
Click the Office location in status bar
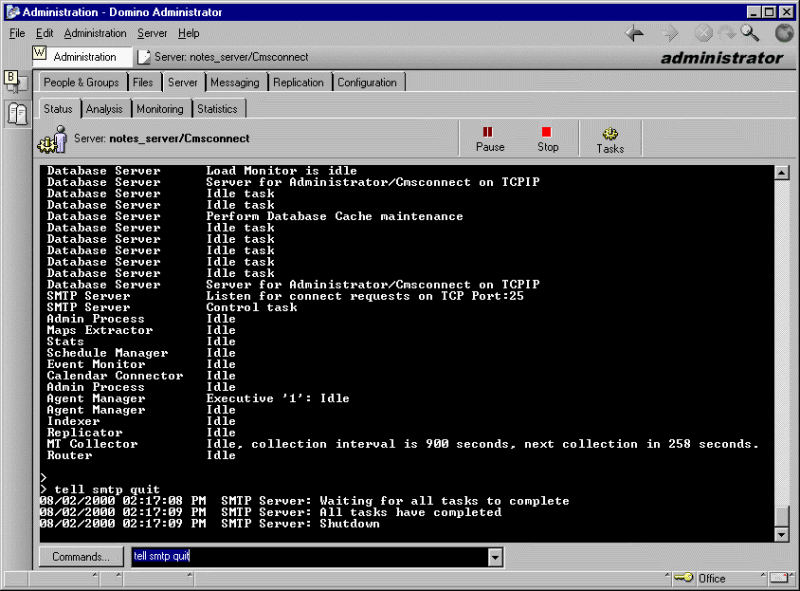712,578
